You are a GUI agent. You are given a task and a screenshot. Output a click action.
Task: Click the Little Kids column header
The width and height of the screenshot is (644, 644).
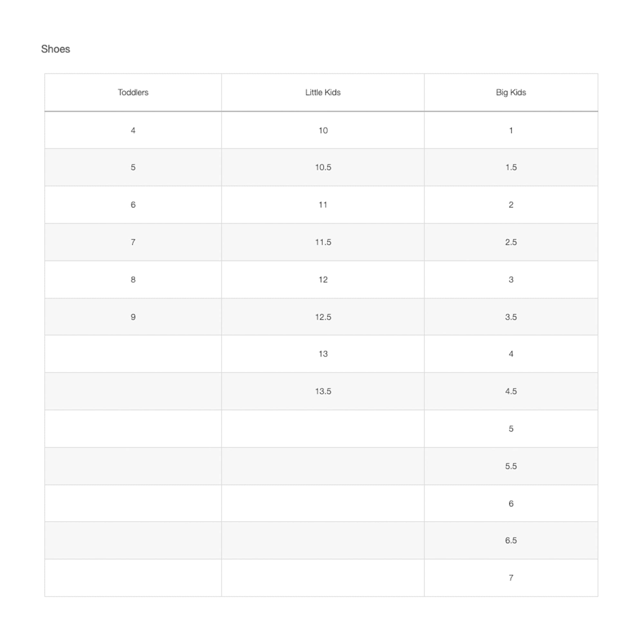point(323,92)
